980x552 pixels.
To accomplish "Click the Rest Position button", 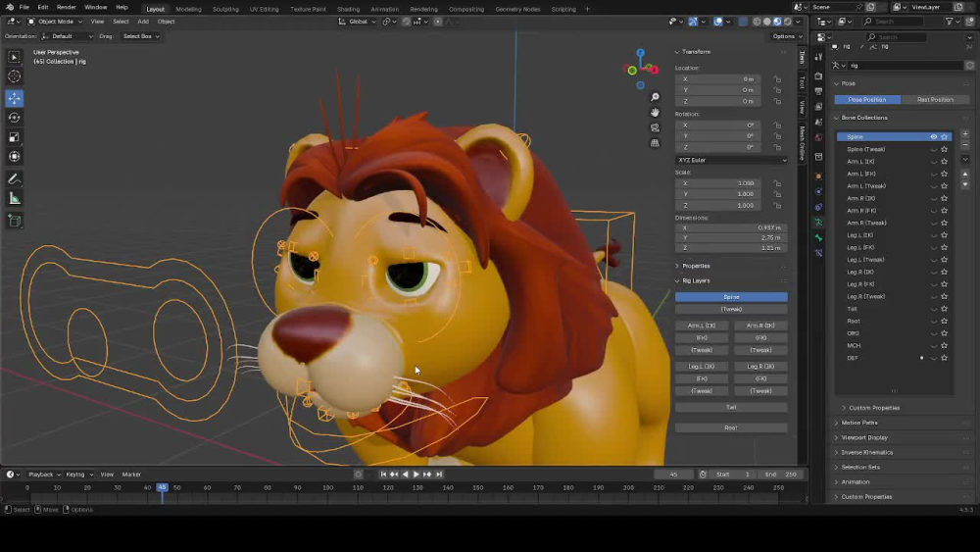I will pyautogui.click(x=935, y=100).
